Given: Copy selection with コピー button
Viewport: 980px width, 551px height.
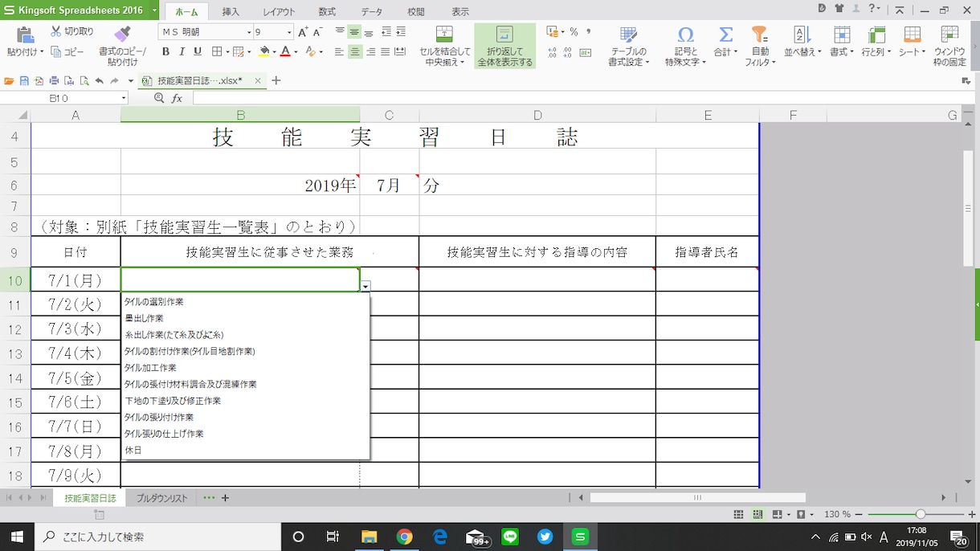Looking at the screenshot, I should point(67,51).
